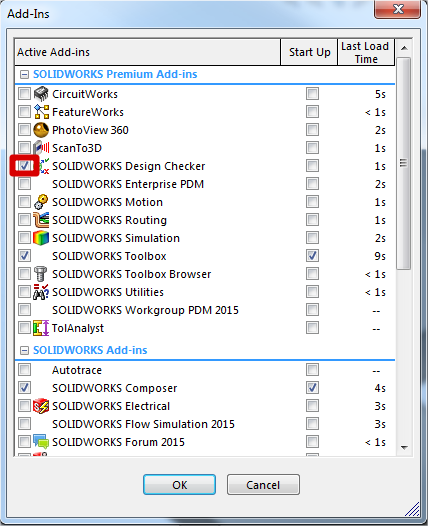Click the PhotoView 360 sphere icon
428x526 pixels.
coord(41,130)
